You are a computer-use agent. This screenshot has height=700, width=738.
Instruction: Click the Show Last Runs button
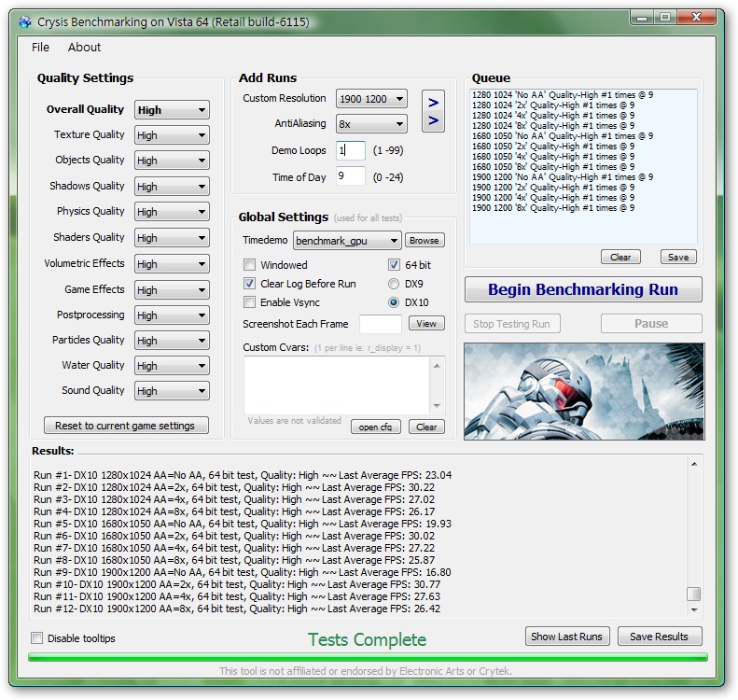click(x=567, y=637)
